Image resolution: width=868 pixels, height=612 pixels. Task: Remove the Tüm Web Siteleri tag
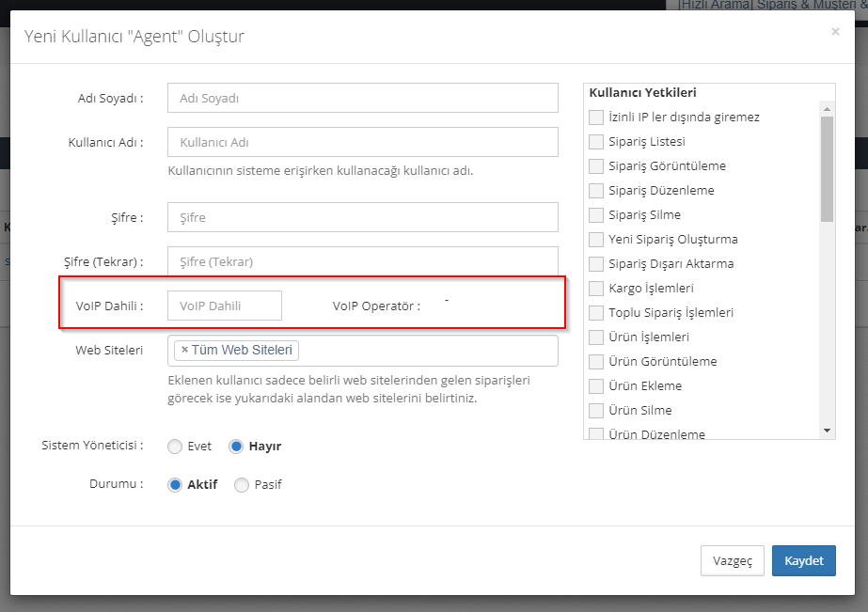[x=184, y=351]
